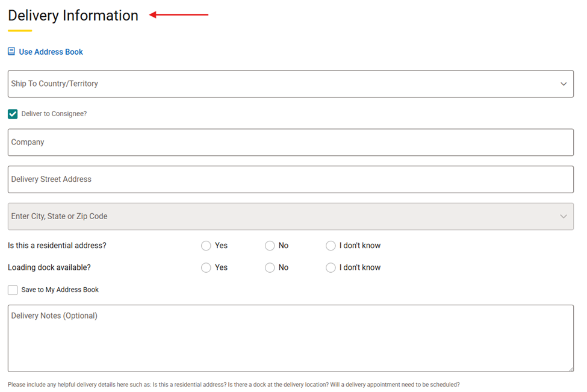Click the City/State/Zip chevron arrow

tap(564, 216)
